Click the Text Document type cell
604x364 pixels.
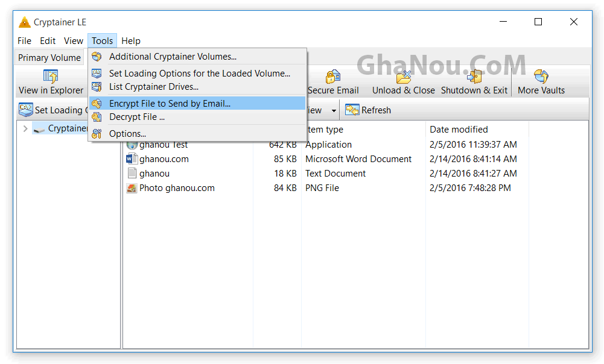click(335, 174)
